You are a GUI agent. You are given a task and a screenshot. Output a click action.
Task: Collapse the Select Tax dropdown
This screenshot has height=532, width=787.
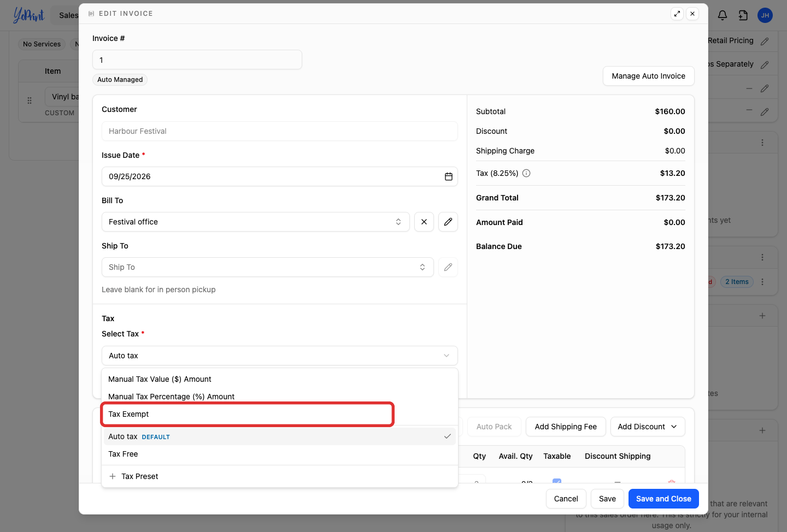click(280, 356)
